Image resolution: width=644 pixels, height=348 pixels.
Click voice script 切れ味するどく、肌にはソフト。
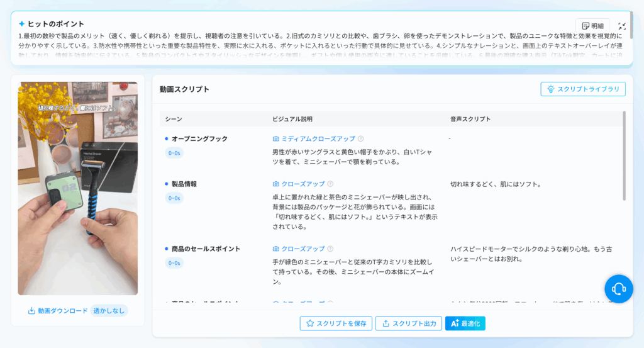(x=496, y=184)
